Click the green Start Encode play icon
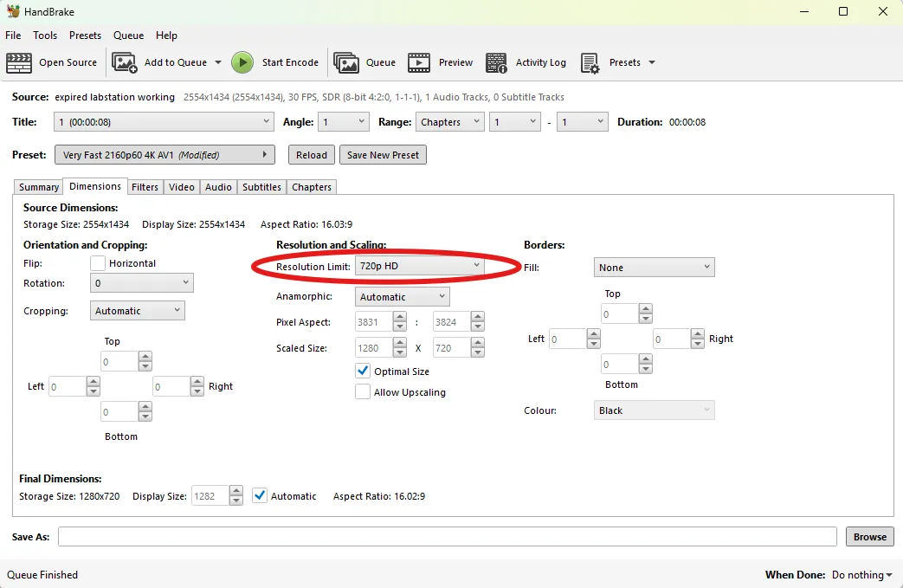 (242, 62)
